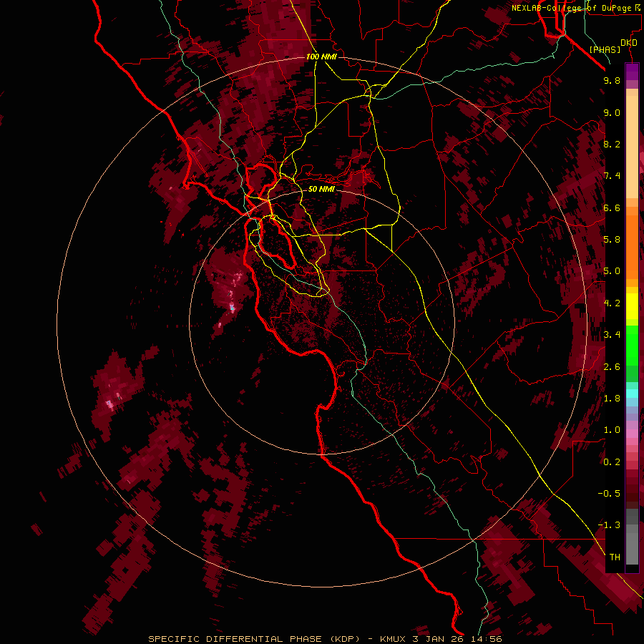Viewport: 644px width, 644px height.
Task: Click the 1.8 value on the color scale
Action: click(612, 399)
